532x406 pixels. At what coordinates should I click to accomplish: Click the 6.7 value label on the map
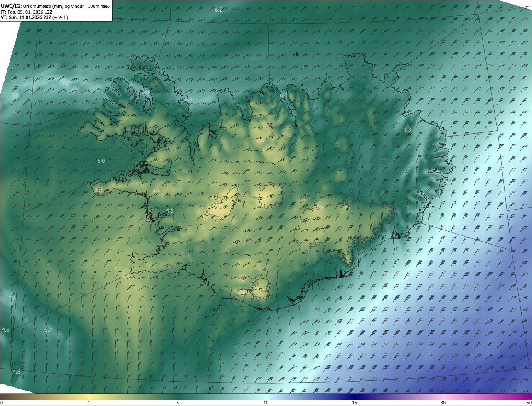point(48,330)
